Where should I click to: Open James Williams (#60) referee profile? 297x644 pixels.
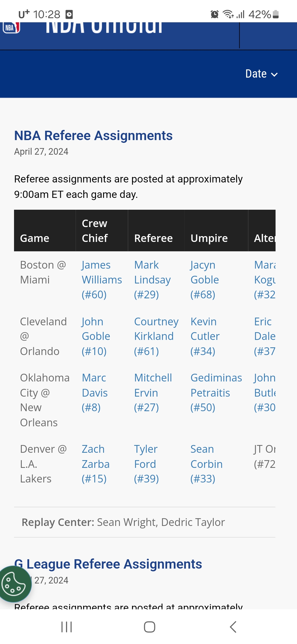102,280
